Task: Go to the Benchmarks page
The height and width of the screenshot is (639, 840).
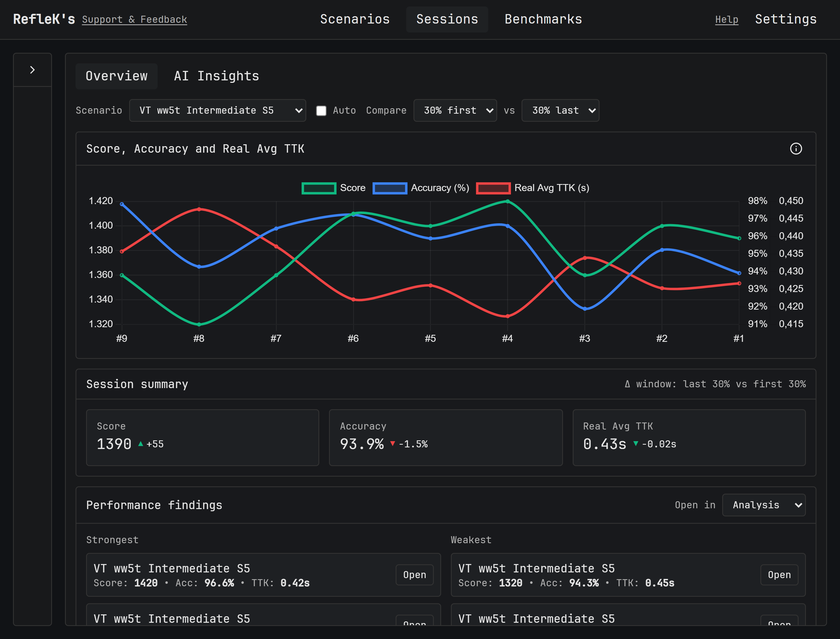Action: point(543,19)
